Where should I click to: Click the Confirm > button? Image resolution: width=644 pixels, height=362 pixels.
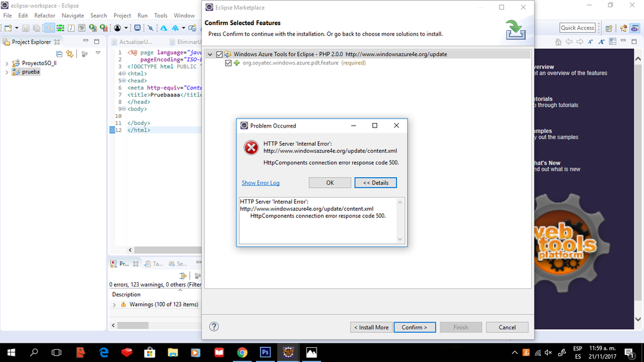tap(415, 327)
